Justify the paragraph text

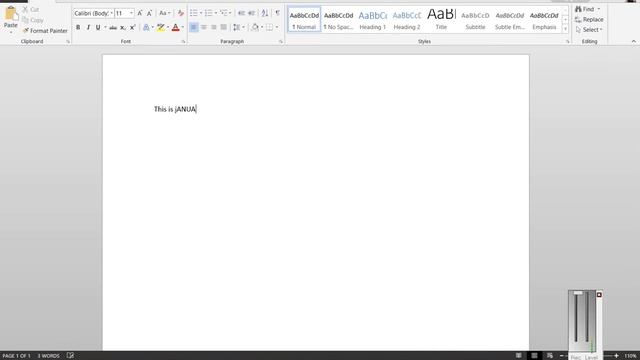pyautogui.click(x=223, y=27)
